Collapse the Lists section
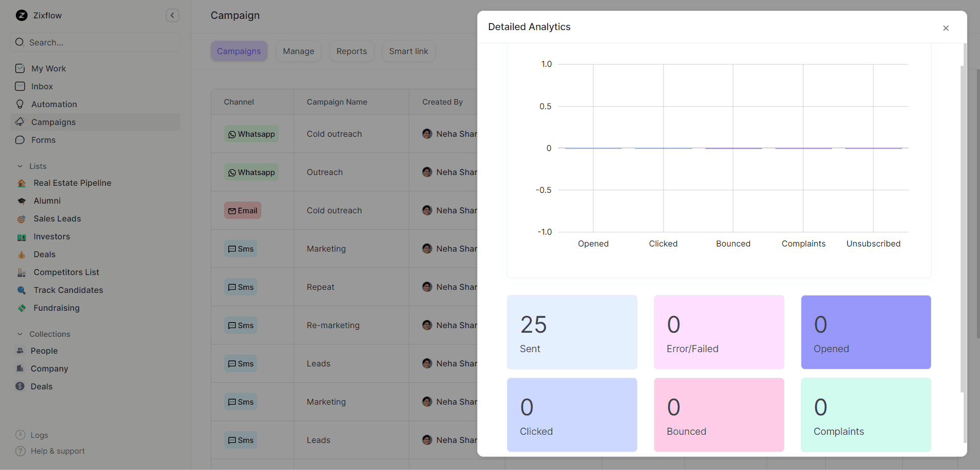The width and height of the screenshot is (980, 470). point(19,166)
